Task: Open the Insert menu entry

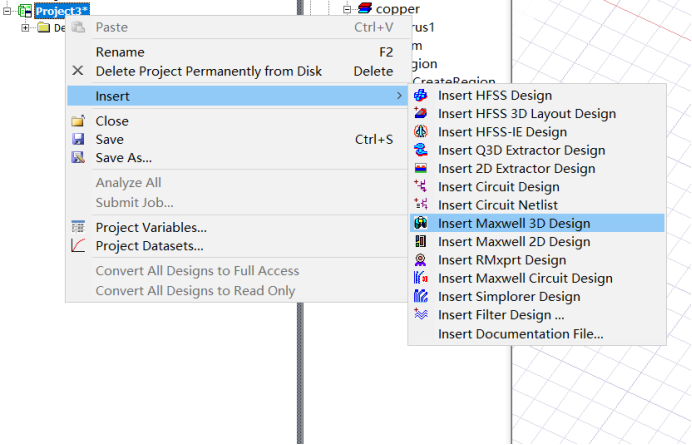Action: point(237,96)
